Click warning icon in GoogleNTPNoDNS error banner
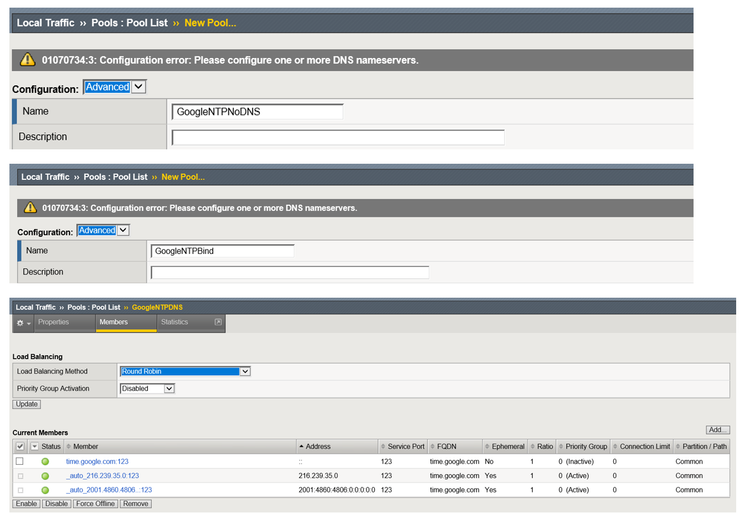Viewport: 750px width, 519px height. coord(27,60)
